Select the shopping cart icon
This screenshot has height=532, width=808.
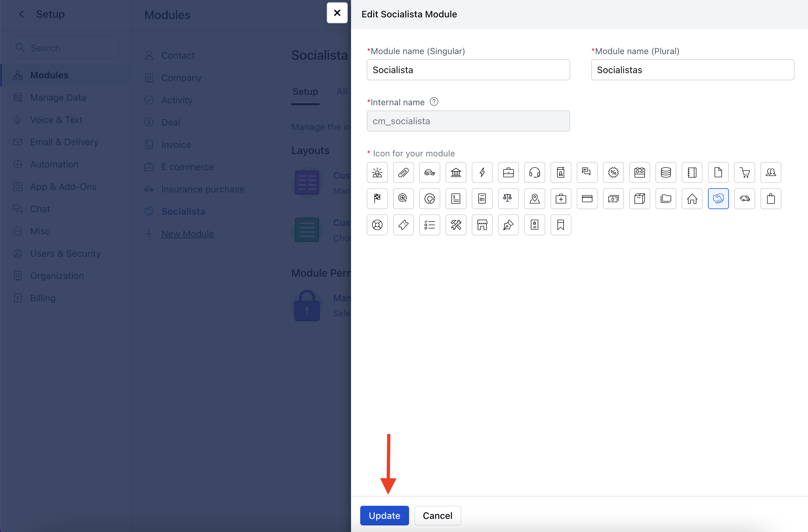point(744,172)
